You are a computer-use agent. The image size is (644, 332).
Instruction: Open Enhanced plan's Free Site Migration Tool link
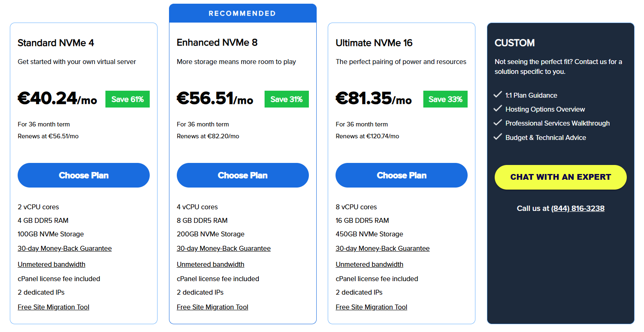coord(212,307)
